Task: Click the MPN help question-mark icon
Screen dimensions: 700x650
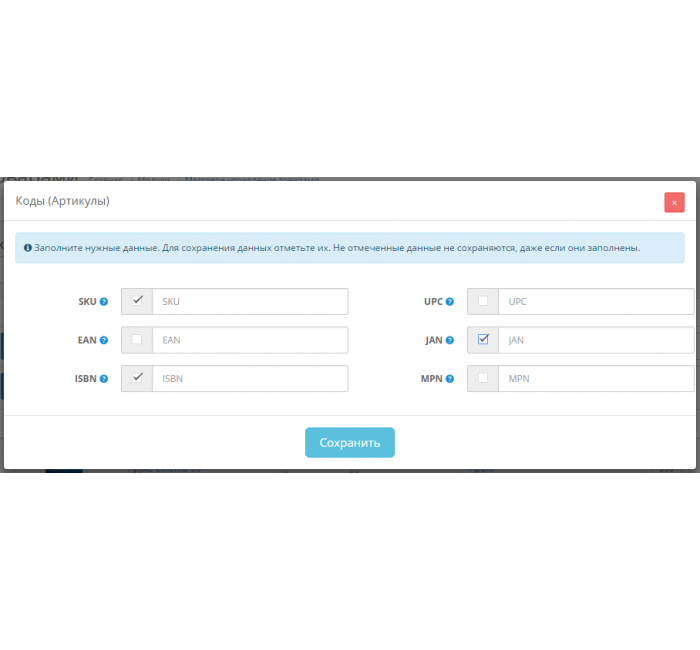Action: click(450, 379)
